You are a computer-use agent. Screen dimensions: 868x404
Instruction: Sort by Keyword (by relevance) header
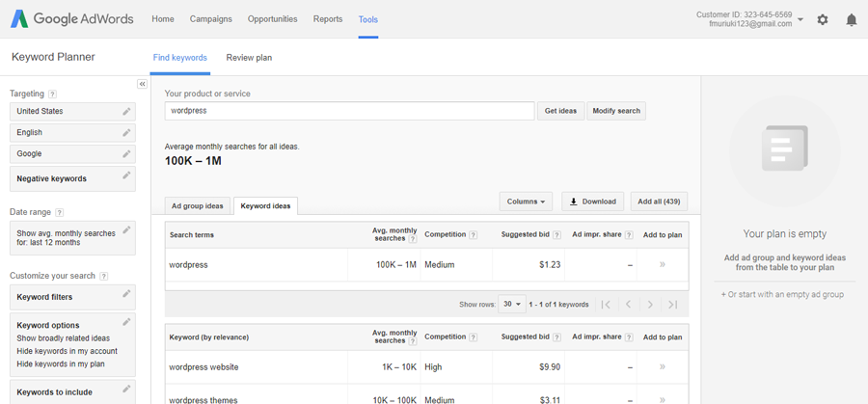[x=208, y=337]
